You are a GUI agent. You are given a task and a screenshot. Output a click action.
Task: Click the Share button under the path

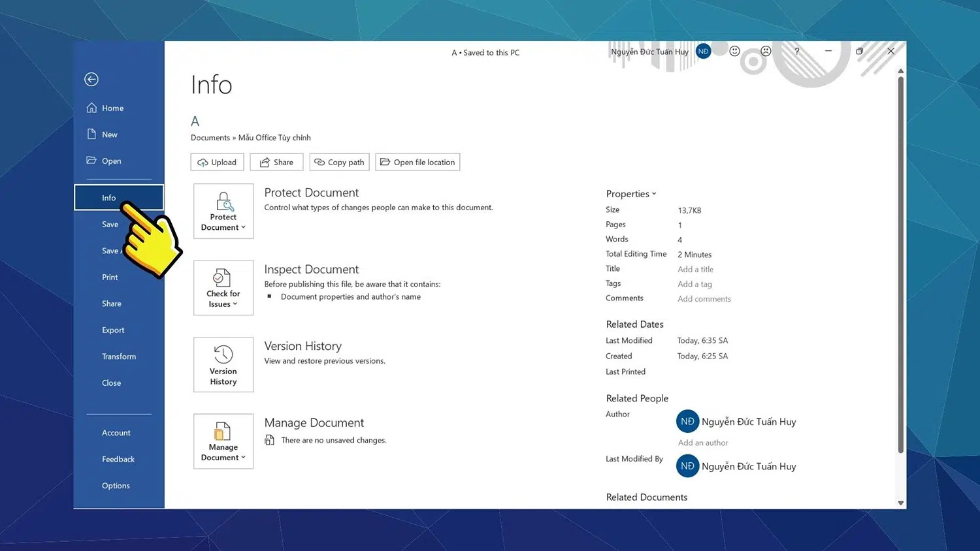276,162
